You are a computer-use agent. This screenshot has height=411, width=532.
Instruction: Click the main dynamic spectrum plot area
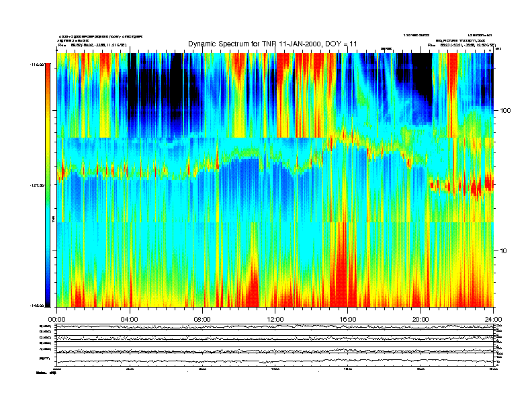point(275,180)
